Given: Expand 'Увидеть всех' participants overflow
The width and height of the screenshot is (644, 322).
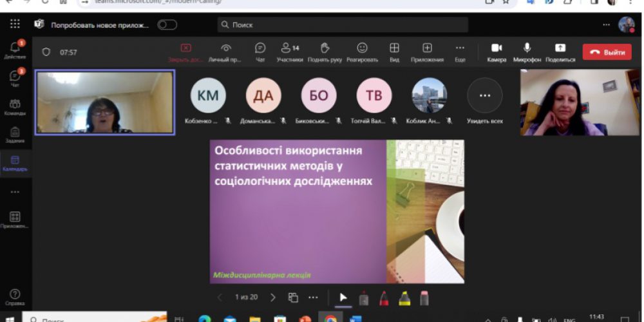Looking at the screenshot, I should 484,96.
